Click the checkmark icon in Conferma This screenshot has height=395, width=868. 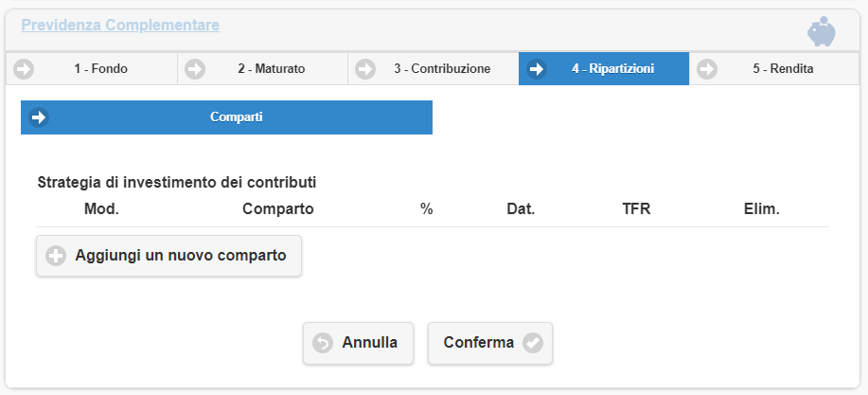coord(533,343)
